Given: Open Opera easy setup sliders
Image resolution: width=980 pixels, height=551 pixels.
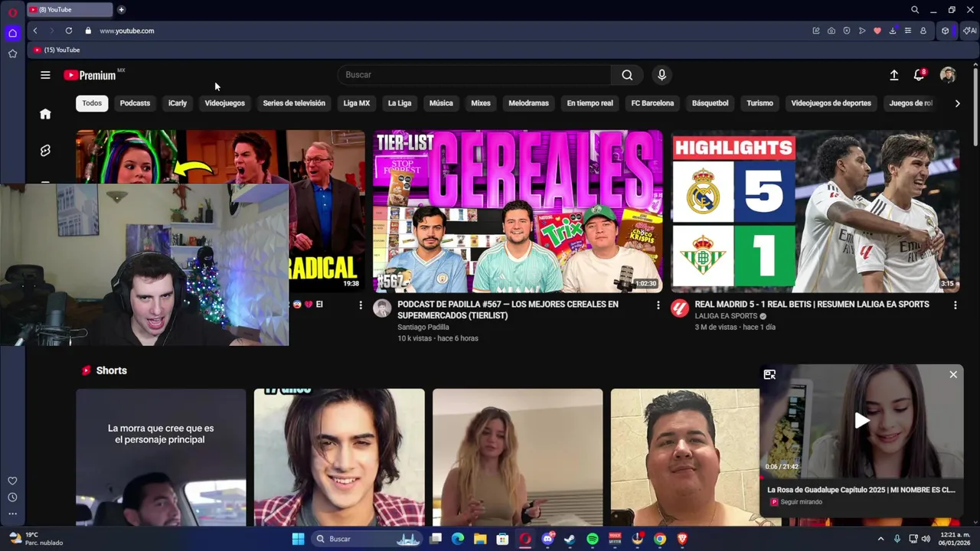Looking at the screenshot, I should (908, 31).
